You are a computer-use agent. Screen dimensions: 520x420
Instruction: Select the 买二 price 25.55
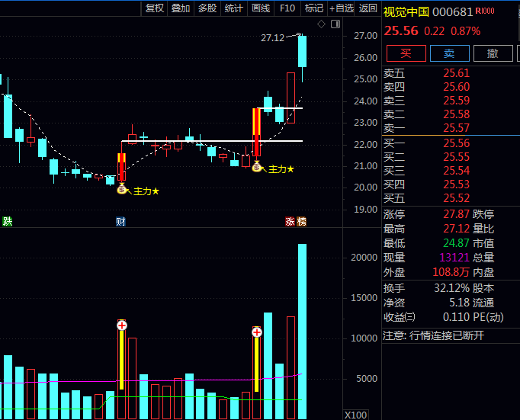[x=456, y=157]
